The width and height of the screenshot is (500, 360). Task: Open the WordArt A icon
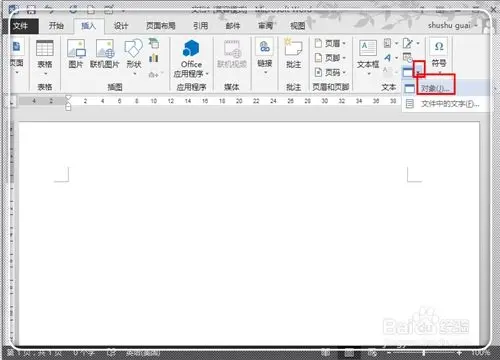(388, 58)
